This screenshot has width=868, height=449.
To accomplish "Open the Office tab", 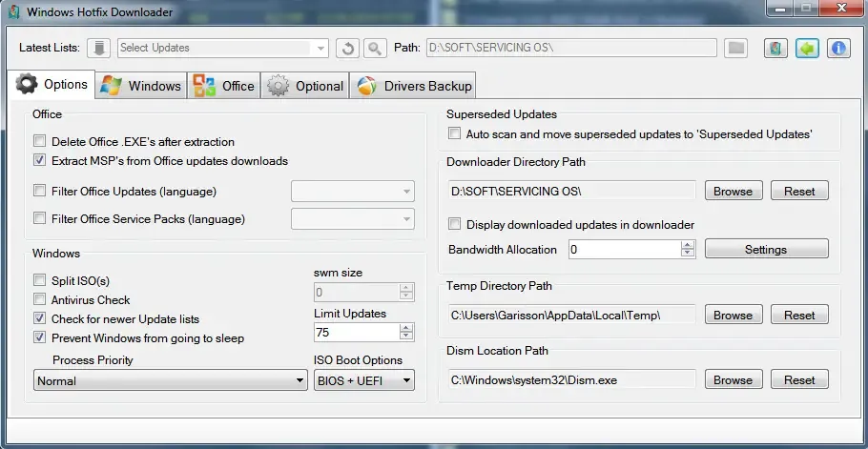I will click(x=225, y=86).
